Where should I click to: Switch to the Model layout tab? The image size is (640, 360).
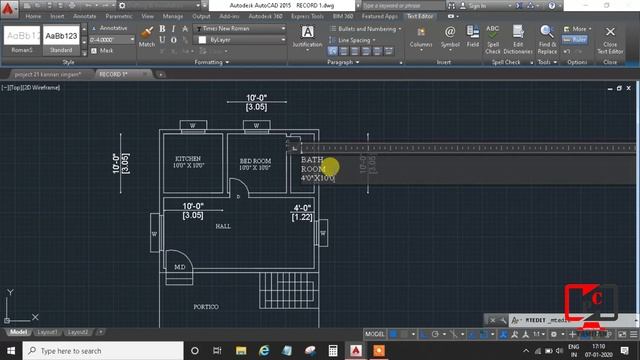[18, 332]
